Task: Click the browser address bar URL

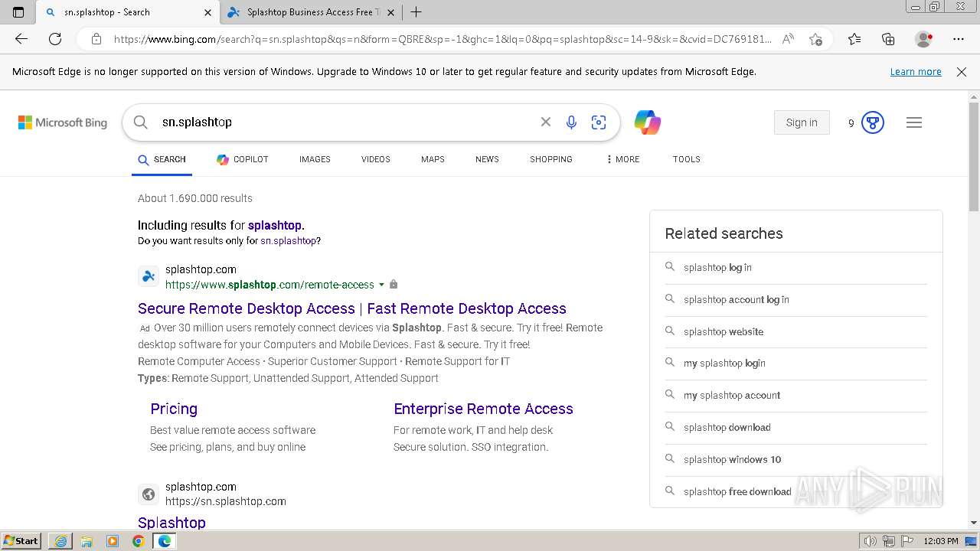Action: [443, 39]
